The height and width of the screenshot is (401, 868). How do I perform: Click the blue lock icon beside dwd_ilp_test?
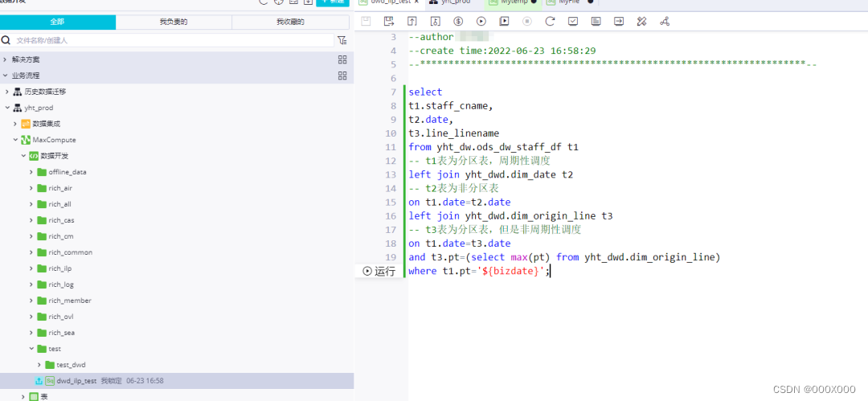pyautogui.click(x=39, y=381)
